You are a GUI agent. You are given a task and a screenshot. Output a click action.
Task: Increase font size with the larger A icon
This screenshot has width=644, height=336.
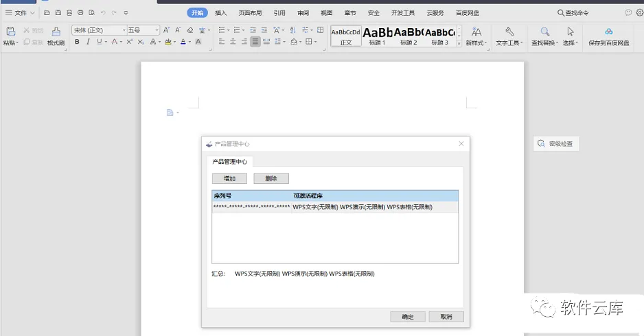(166, 30)
